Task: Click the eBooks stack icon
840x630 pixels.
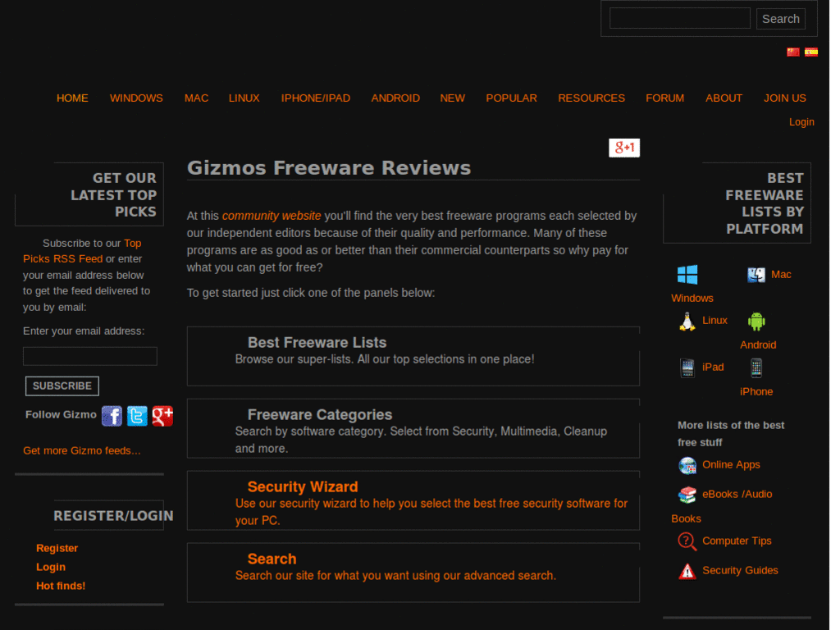Action: [x=687, y=495]
